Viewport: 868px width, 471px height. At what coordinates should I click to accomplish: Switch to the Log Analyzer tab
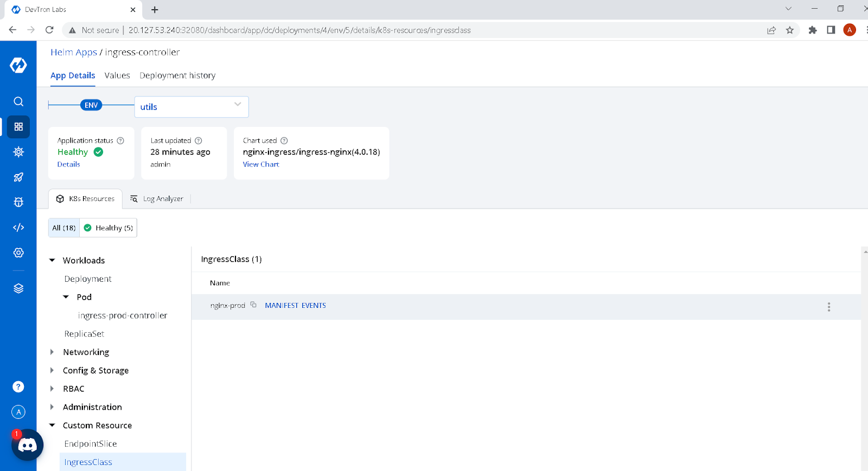[157, 199]
